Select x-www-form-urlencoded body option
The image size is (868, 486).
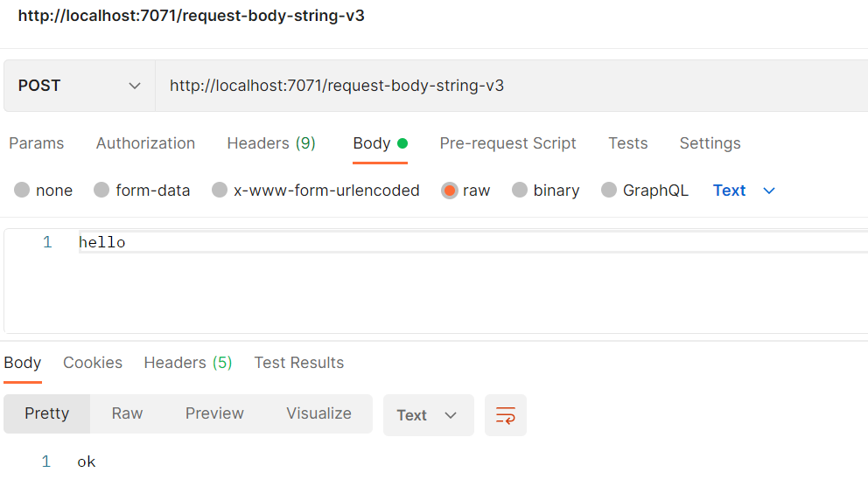pyautogui.click(x=220, y=191)
